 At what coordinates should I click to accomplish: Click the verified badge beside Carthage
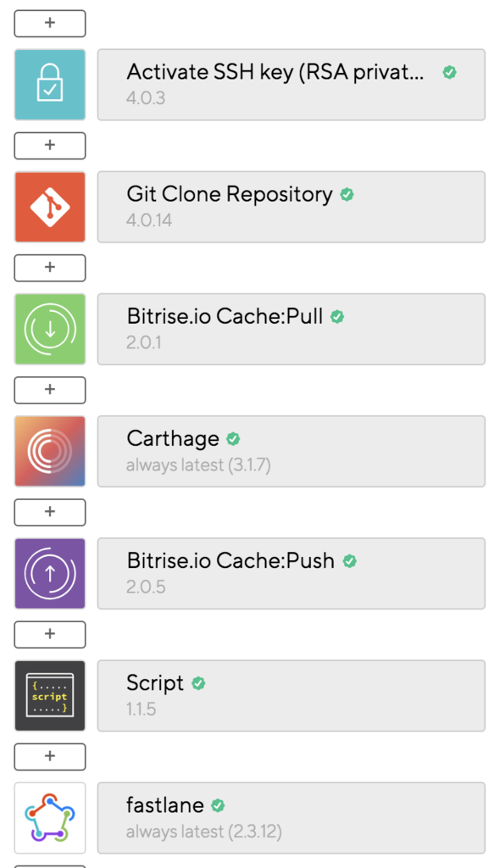(233, 439)
